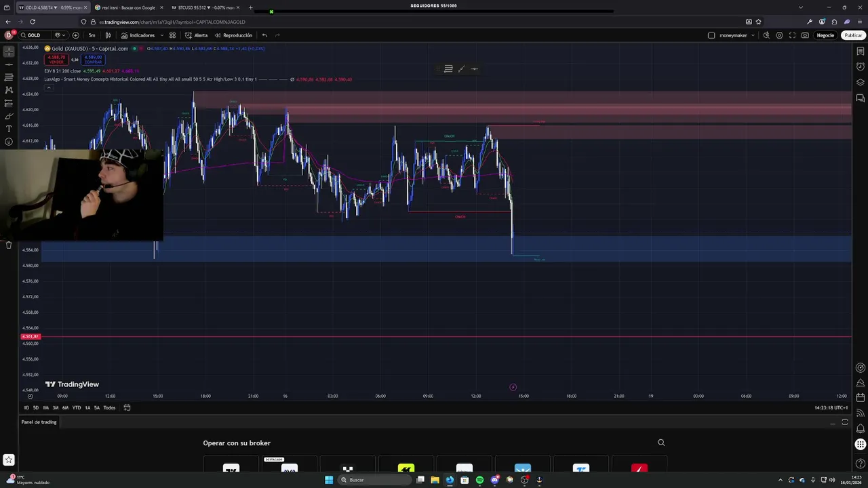The height and width of the screenshot is (488, 868).
Task: Switch to the real irani Google tab
Action: 127,7
